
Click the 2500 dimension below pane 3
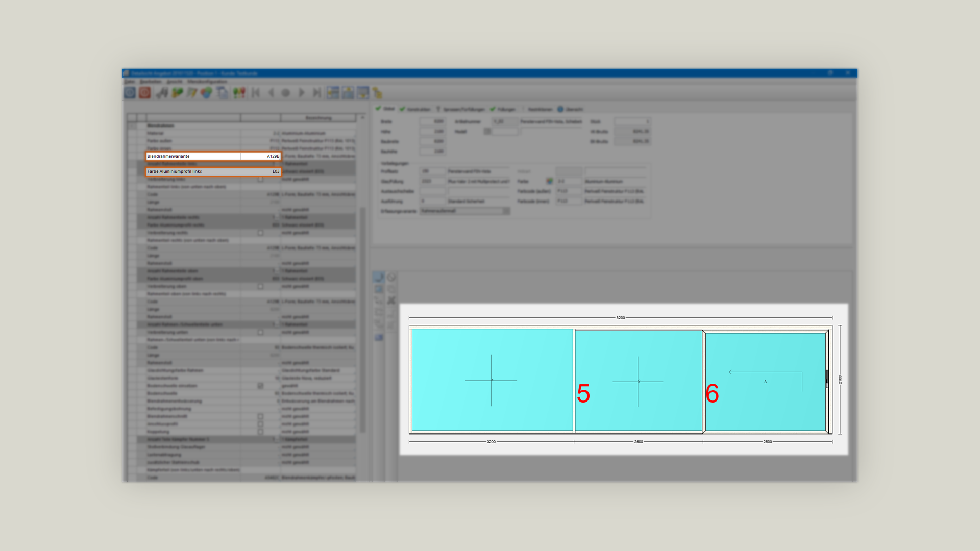(768, 442)
